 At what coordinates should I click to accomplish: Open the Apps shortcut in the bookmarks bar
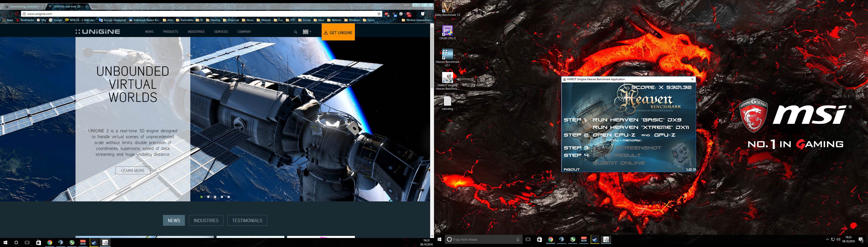(x=8, y=20)
